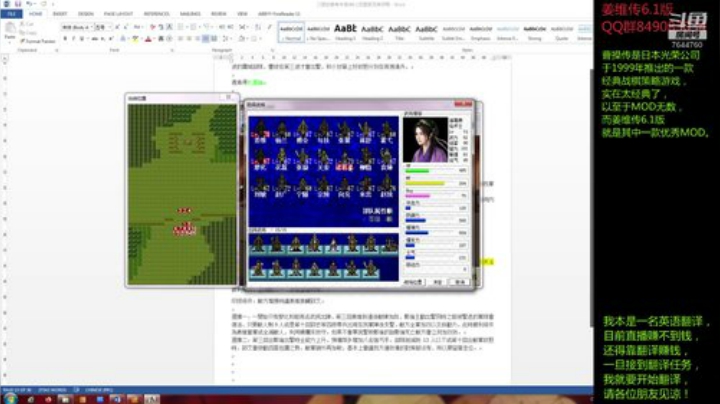Open the Windows Start button
This screenshot has width=720, height=404.
pos(10,399)
